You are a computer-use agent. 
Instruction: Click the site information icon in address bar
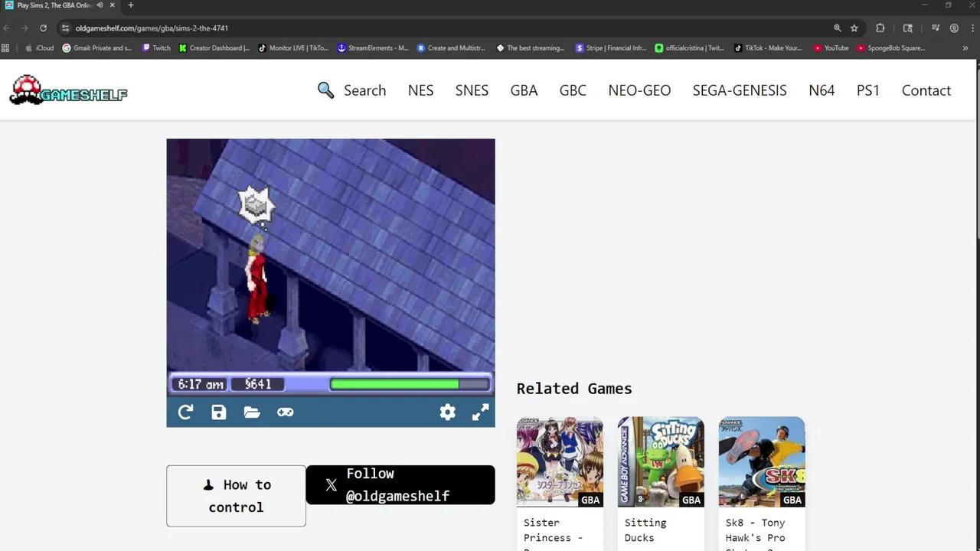point(66,28)
